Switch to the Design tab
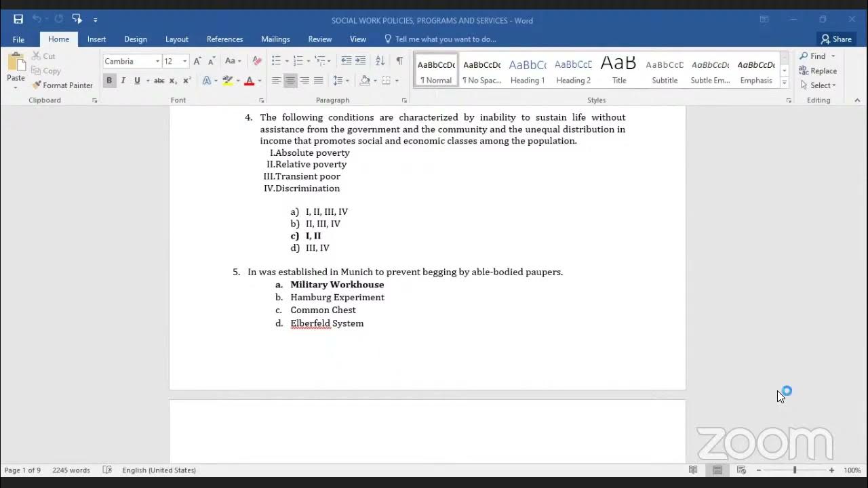 (x=136, y=39)
